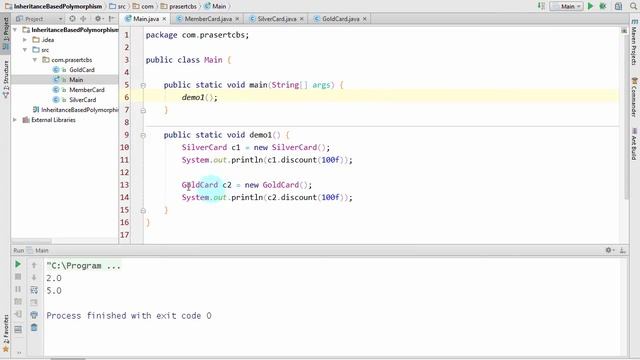This screenshot has width=640, height=360.
Task: Expand the .idea folder node
Action: (x=25, y=40)
